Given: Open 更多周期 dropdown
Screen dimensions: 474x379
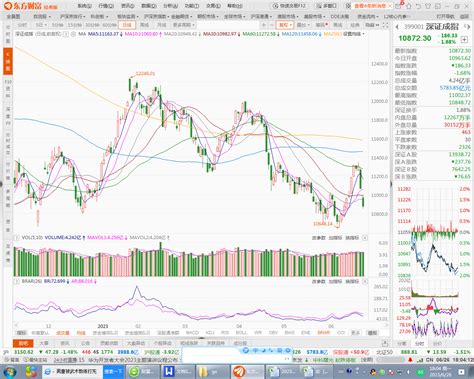Looking at the screenshot, I should coord(184,25).
